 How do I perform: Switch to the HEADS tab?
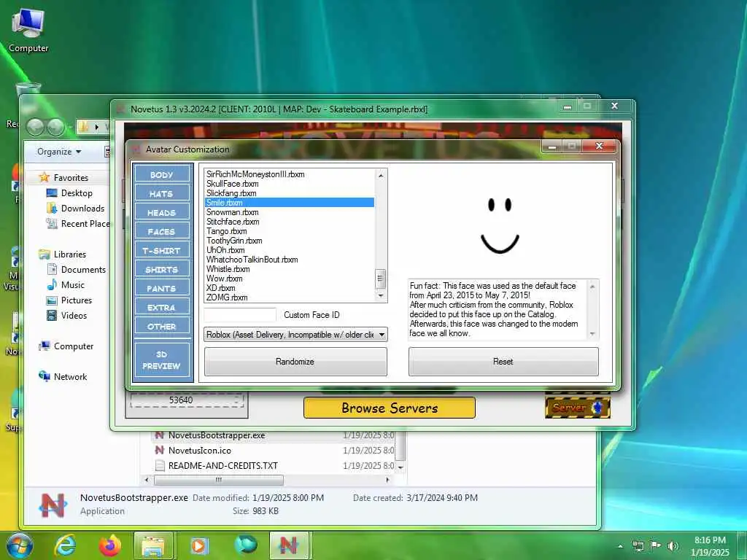click(x=162, y=212)
